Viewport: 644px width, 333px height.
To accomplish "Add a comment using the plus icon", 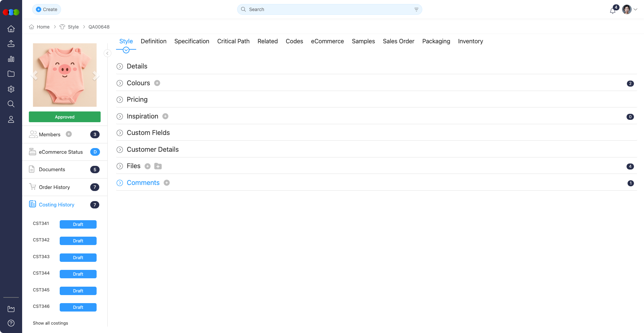I will coord(167,183).
